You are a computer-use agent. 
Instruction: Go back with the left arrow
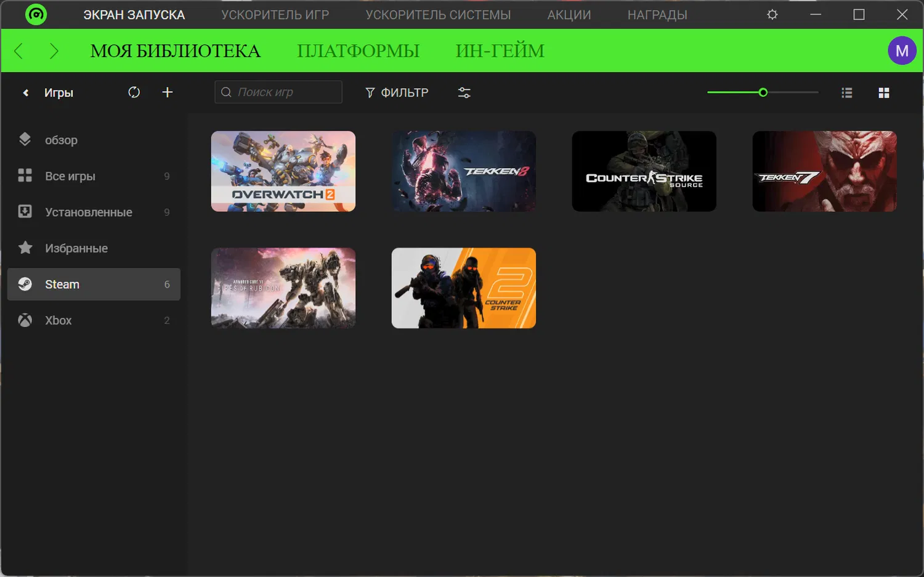pyautogui.click(x=18, y=51)
